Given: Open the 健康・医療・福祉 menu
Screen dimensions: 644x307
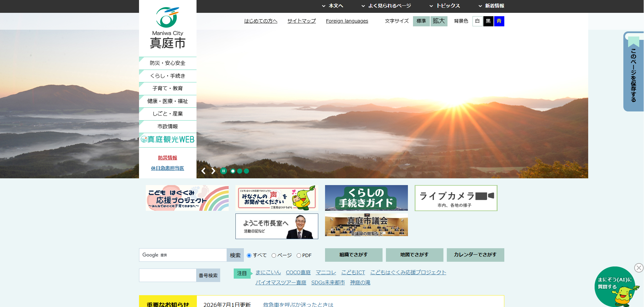Looking at the screenshot, I should (x=168, y=101).
